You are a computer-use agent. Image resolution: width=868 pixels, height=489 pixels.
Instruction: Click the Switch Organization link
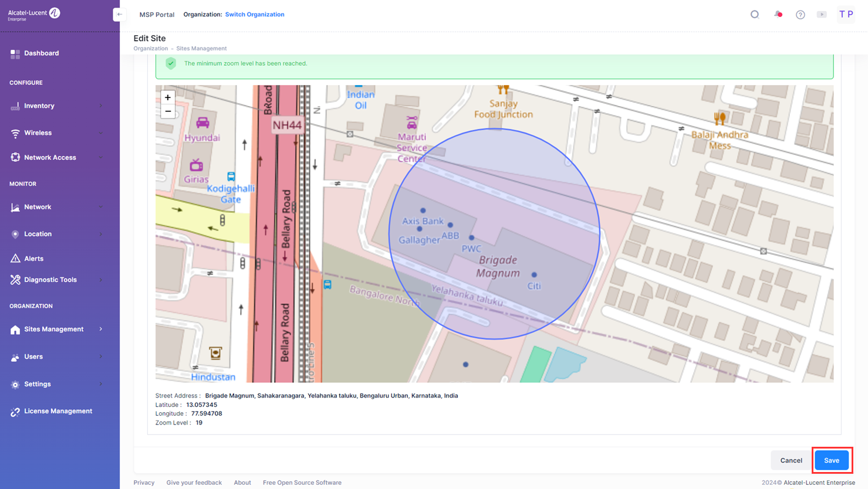[255, 15]
